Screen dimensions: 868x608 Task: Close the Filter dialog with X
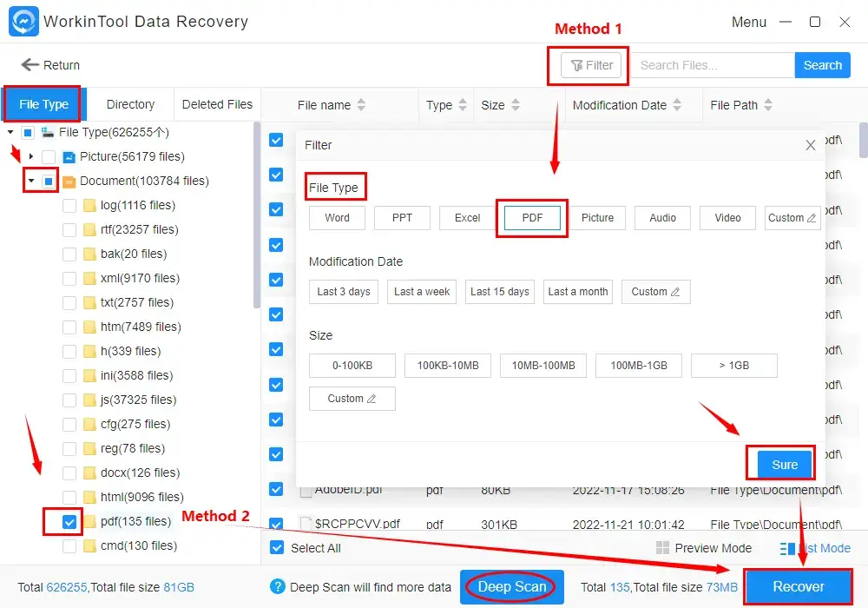[x=811, y=145]
